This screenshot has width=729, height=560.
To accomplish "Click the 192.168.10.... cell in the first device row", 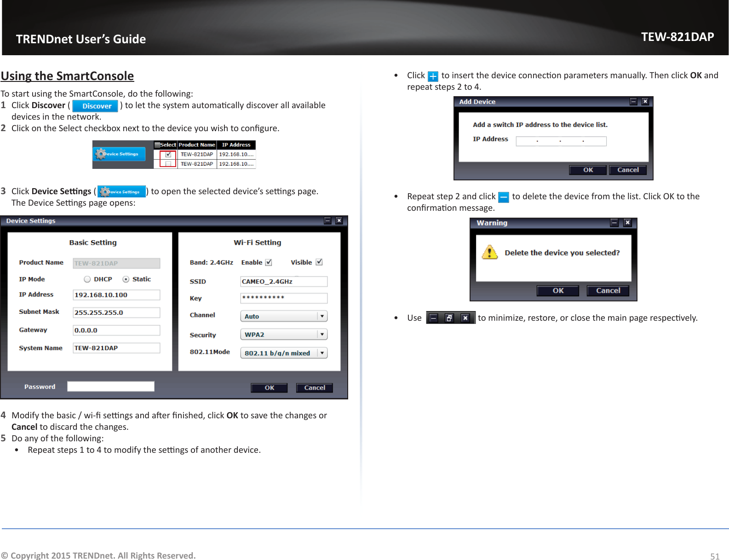I will (236, 155).
